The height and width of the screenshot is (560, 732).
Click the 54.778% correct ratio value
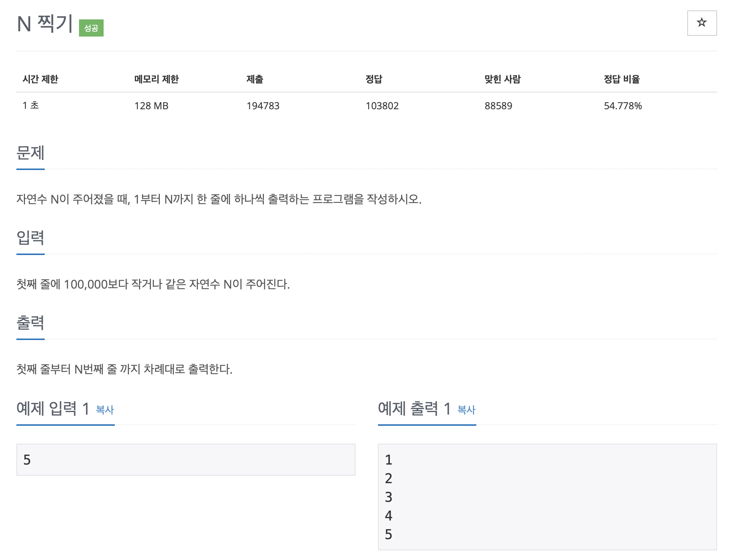pos(622,106)
